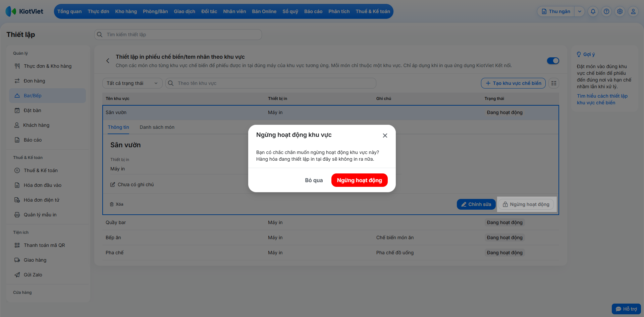
Task: Open Giao hàng settings
Action: [47, 260]
